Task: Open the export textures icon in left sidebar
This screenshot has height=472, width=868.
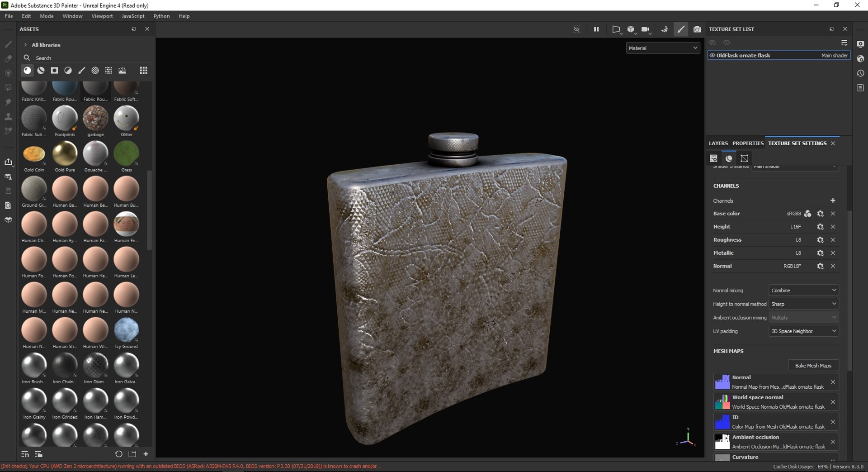Action: pyautogui.click(x=8, y=162)
